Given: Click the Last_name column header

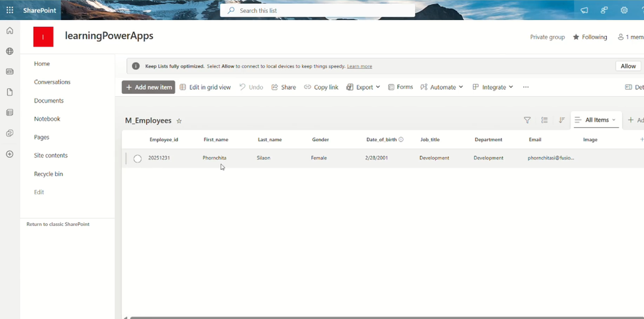Looking at the screenshot, I should click(270, 140).
